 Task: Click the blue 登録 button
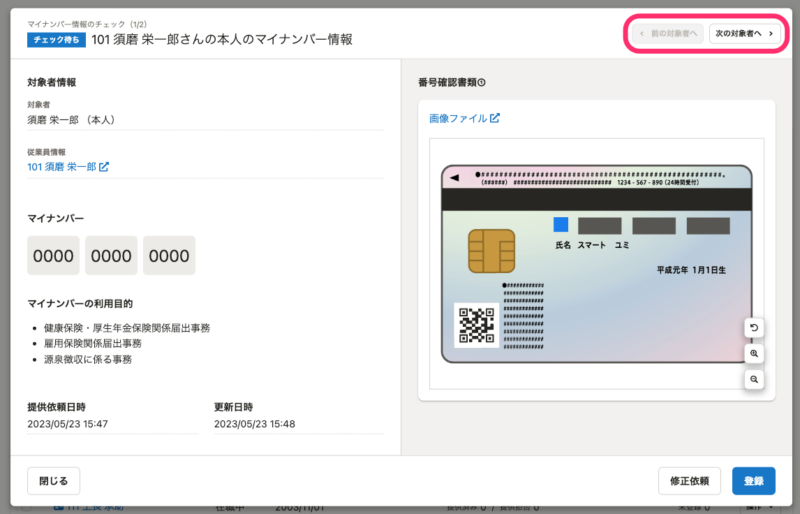tap(754, 481)
